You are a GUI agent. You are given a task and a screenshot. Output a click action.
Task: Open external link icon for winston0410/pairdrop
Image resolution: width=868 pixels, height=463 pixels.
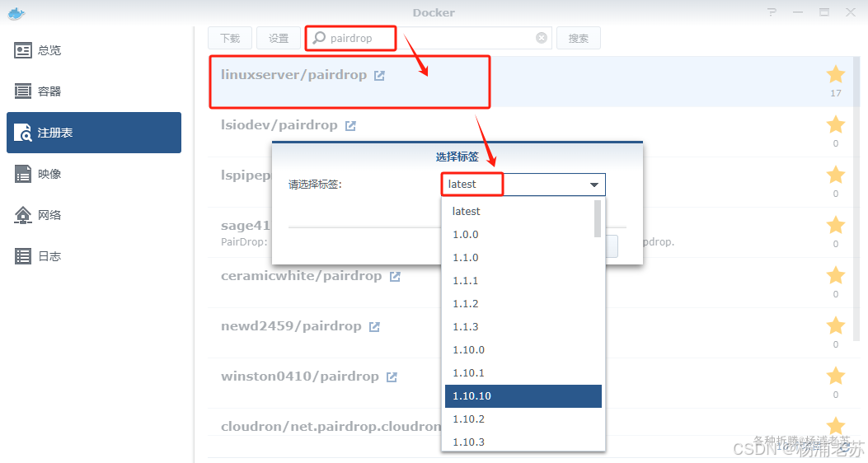(392, 377)
